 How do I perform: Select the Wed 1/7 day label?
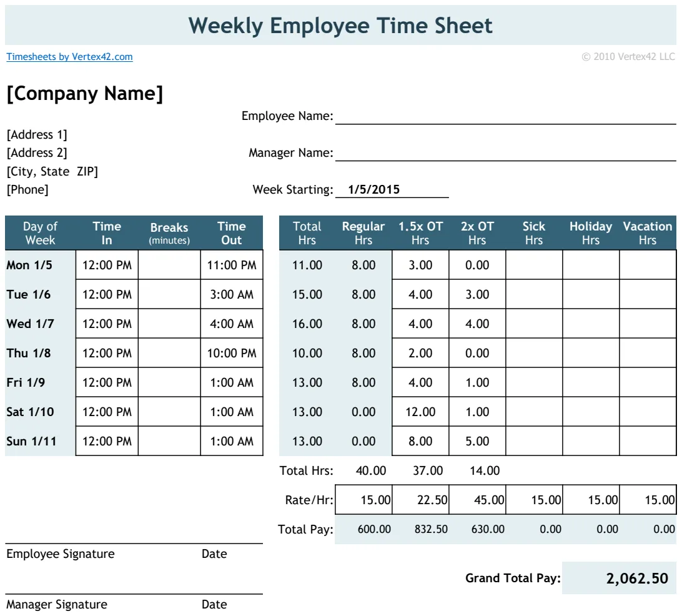point(30,324)
